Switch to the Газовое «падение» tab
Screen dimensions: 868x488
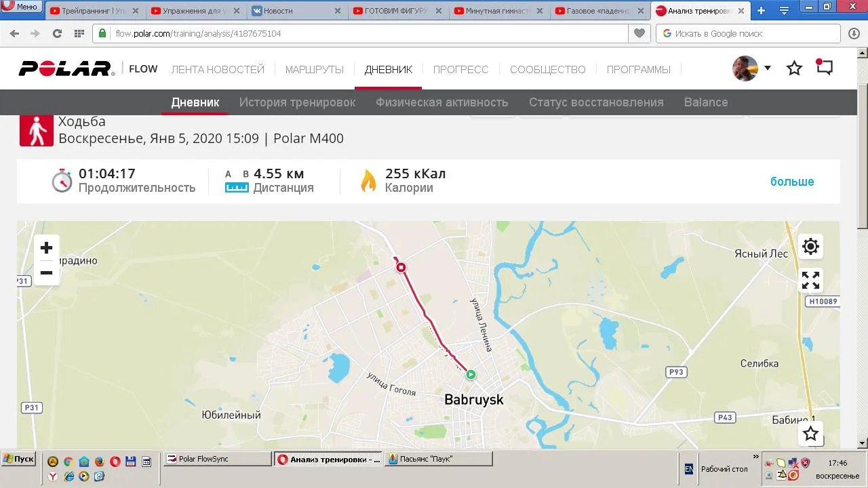coord(599,11)
